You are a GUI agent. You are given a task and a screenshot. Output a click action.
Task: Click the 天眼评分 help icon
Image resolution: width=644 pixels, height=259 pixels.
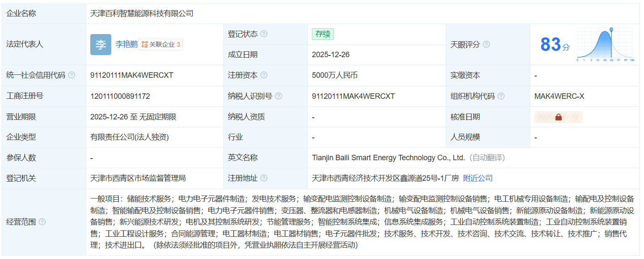[x=486, y=44]
